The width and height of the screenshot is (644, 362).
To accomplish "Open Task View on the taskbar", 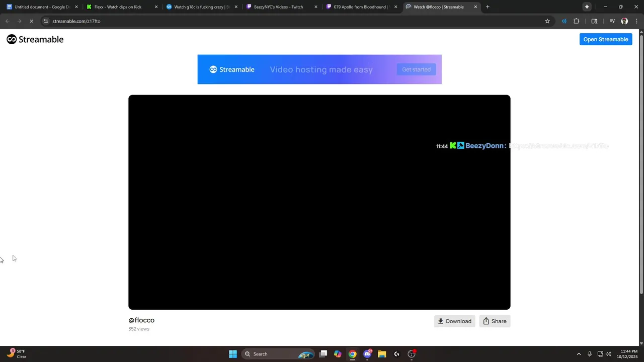I will (324, 354).
